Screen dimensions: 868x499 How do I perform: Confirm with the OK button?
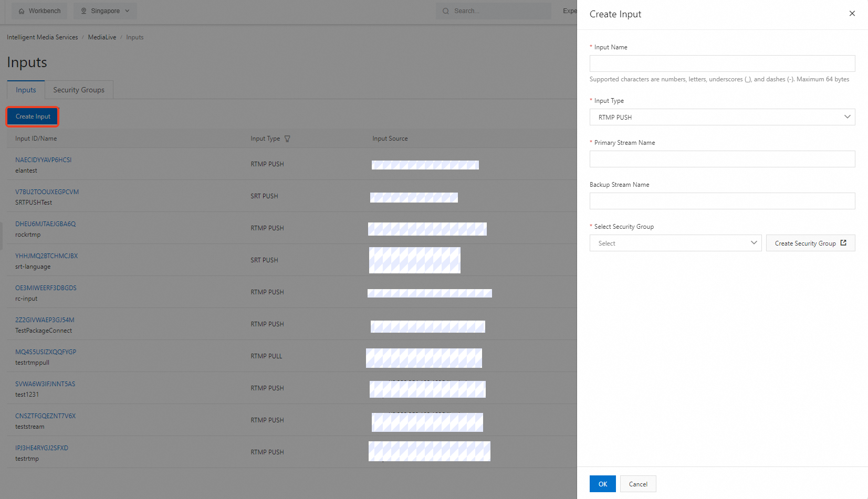[602, 483]
